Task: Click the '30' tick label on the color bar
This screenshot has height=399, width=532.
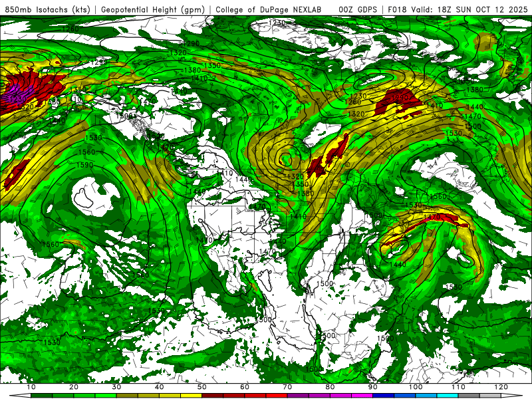Action: (116, 387)
